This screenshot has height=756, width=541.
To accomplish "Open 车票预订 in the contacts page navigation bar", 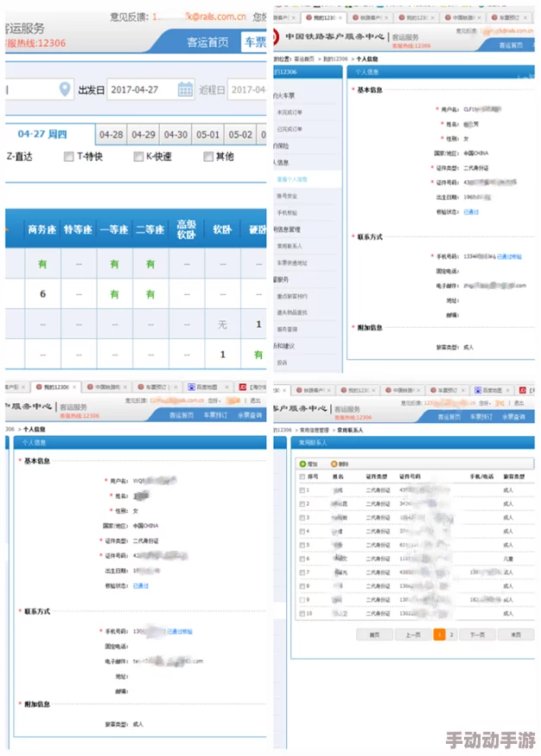I will point(481,417).
